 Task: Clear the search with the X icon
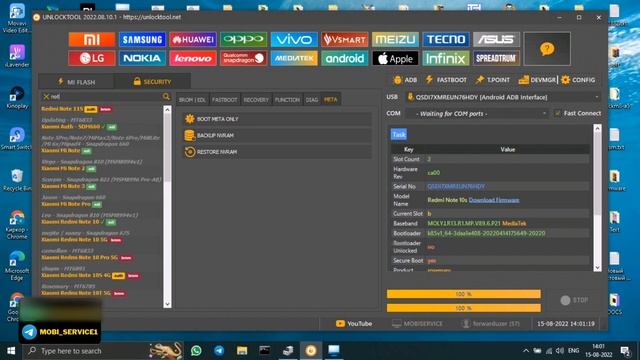point(46,97)
